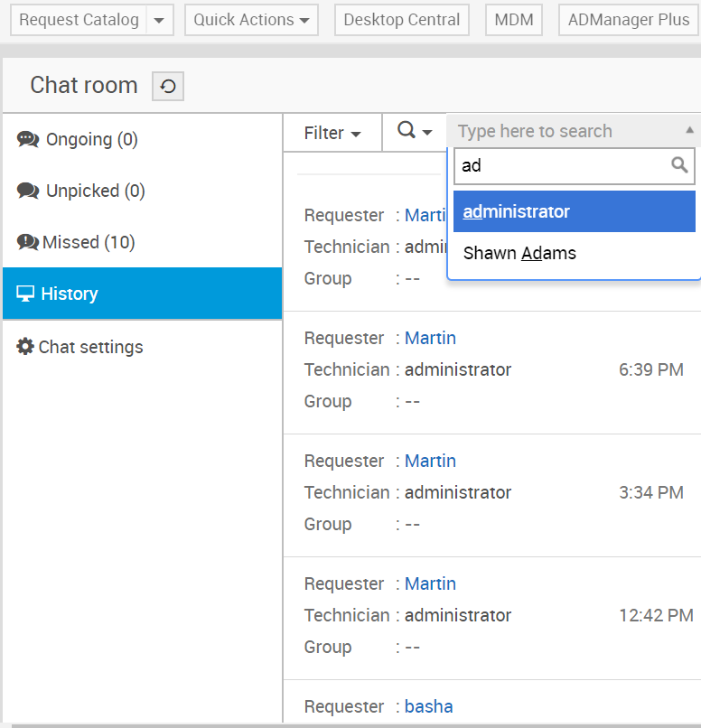Click the Chat settings gear icon
The image size is (701, 728).
click(x=25, y=347)
